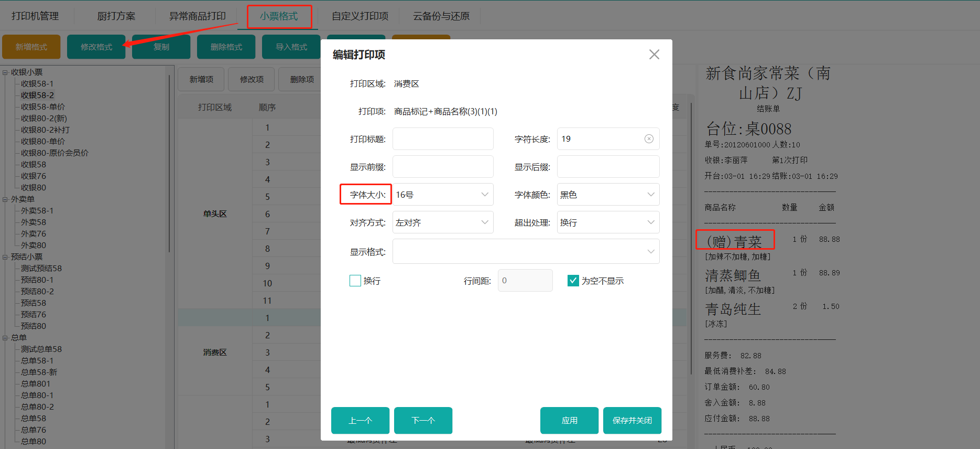Switch to the 自定义打印项 tab
The image size is (980, 449).
pyautogui.click(x=360, y=16)
